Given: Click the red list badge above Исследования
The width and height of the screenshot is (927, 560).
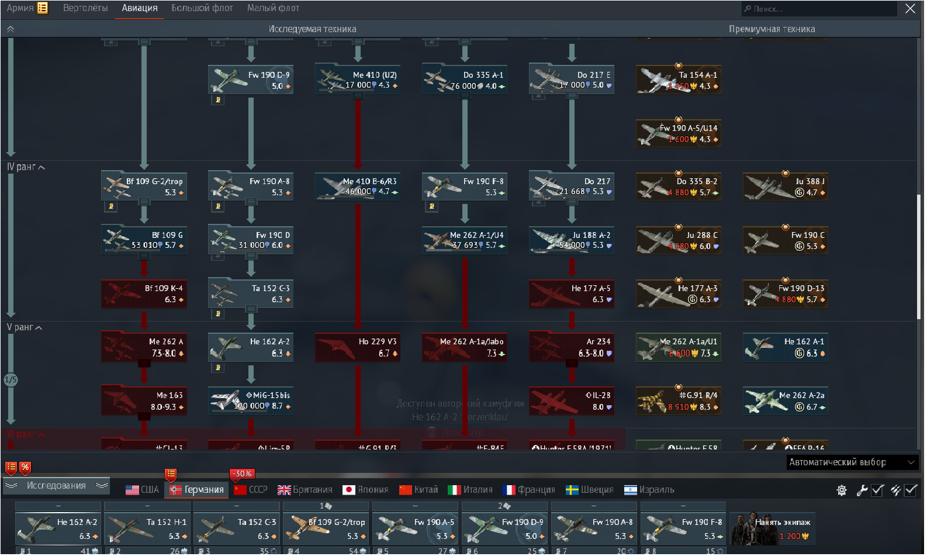Looking at the screenshot, I should pyautogui.click(x=11, y=467).
